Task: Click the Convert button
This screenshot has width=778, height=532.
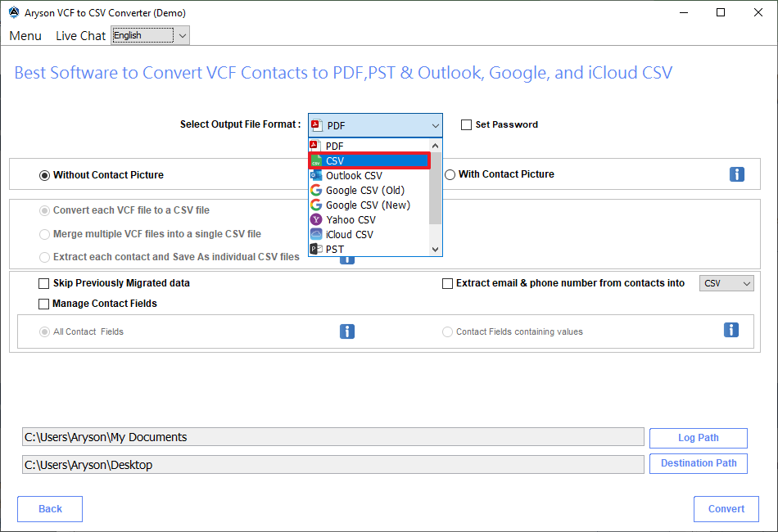Action: point(726,509)
